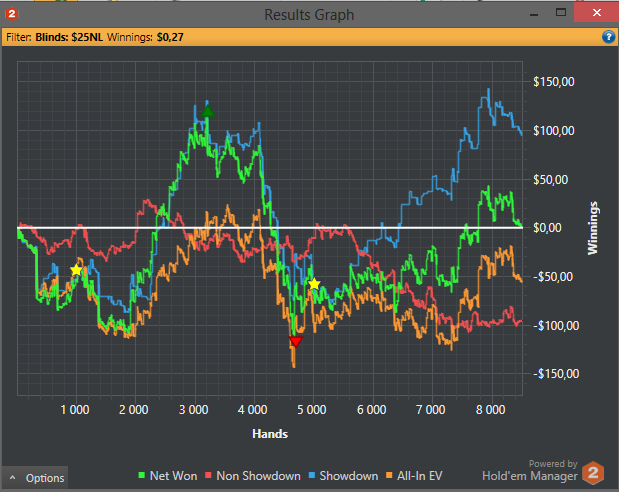
Task: Click the $50,00 axis label
Action: tap(550, 180)
